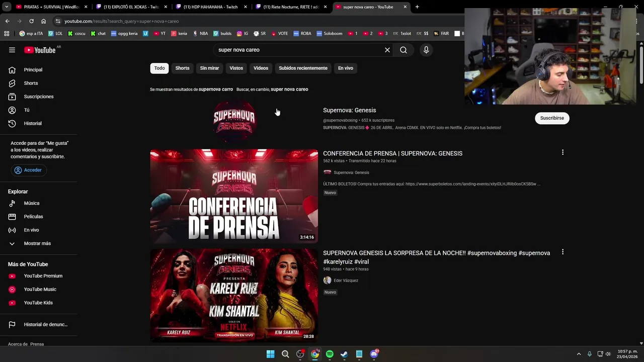Open the volume control in system tray
This screenshot has height=362, width=644.
(608, 354)
